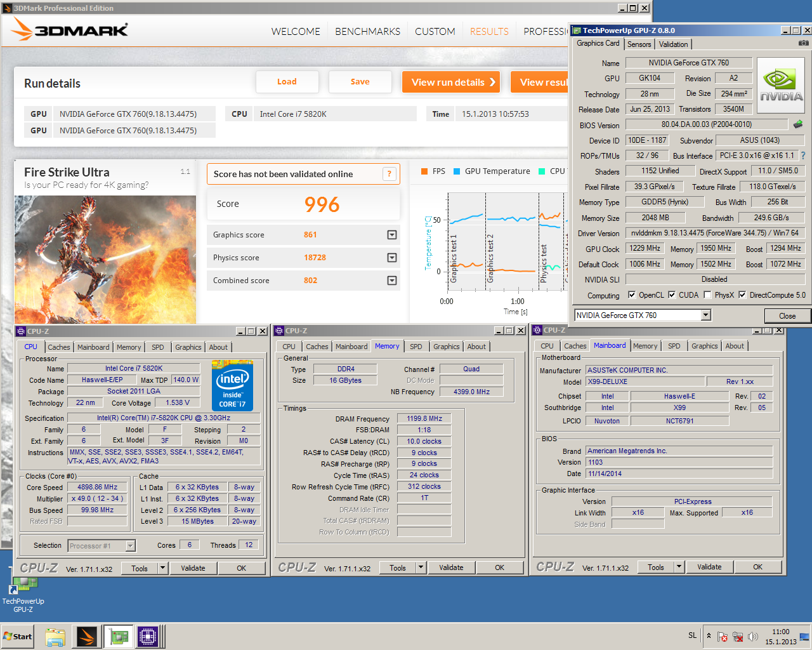This screenshot has width=812, height=650.
Task: Switch to CPU-Z taskbar icon
Action: coord(148,637)
